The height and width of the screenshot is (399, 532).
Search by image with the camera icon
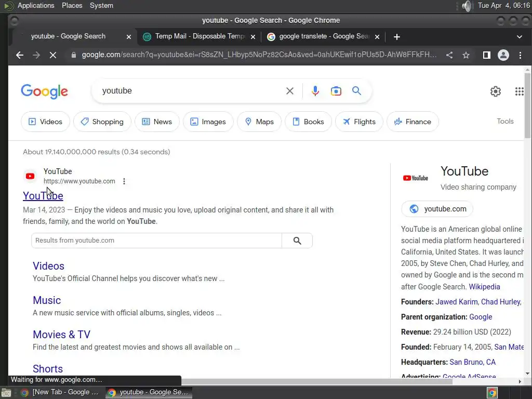pos(336,91)
